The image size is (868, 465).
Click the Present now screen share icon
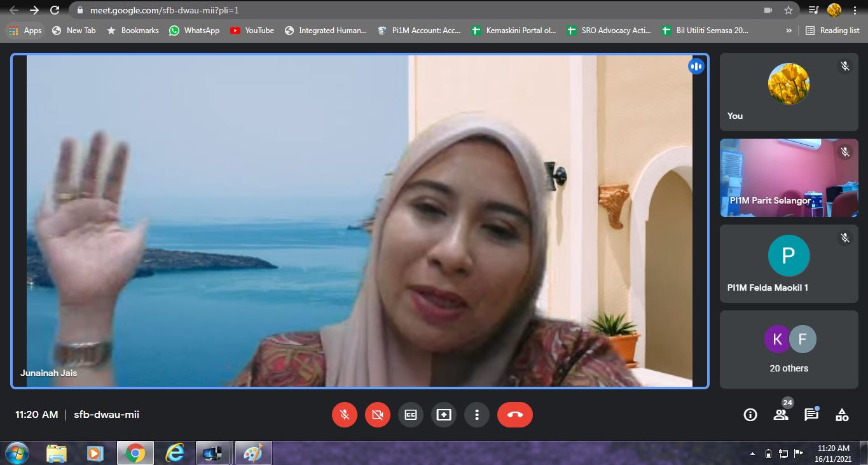[443, 415]
